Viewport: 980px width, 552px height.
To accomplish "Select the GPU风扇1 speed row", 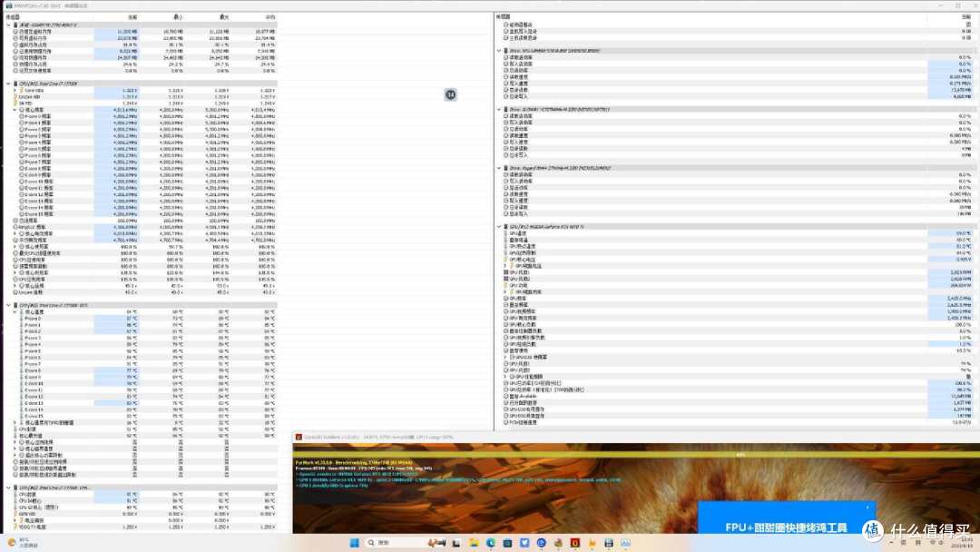I will (734, 272).
